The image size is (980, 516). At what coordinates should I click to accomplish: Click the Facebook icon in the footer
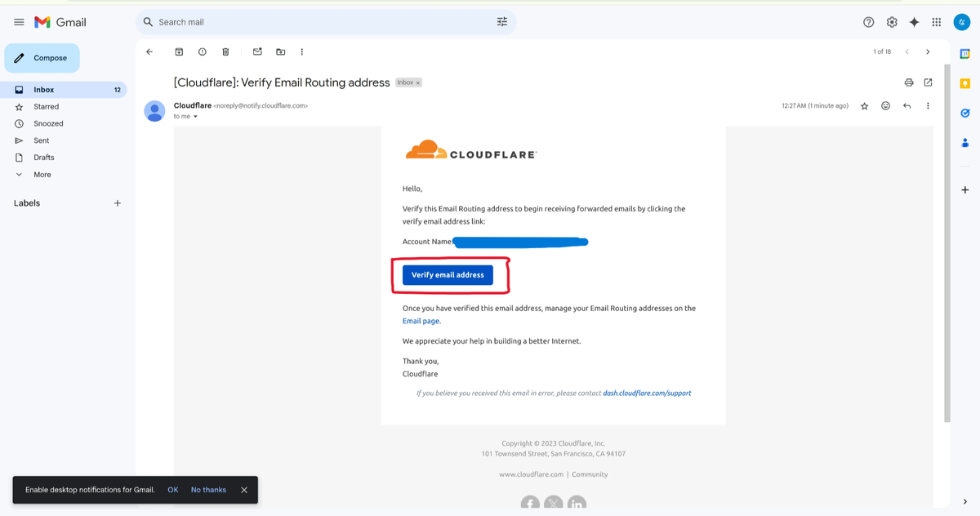[530, 503]
